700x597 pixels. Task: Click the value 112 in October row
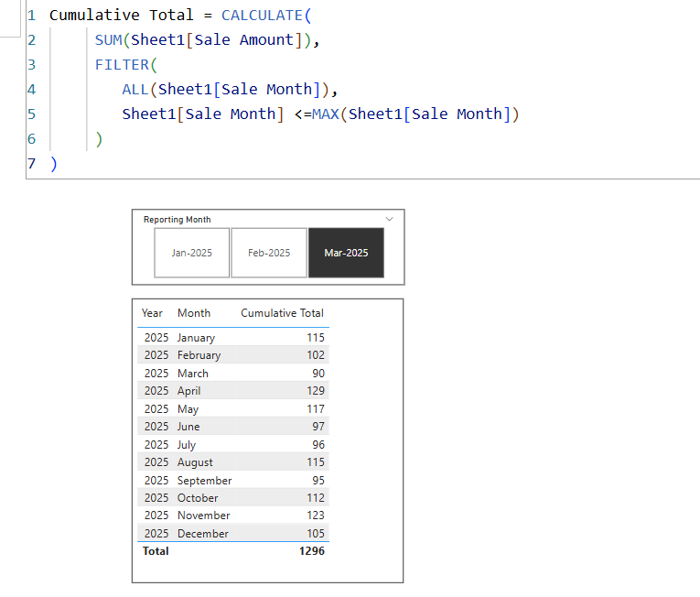pos(316,498)
